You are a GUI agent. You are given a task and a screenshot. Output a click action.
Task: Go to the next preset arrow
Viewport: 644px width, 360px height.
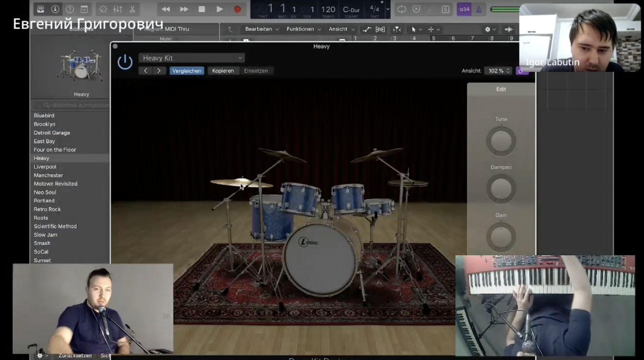[x=159, y=71]
